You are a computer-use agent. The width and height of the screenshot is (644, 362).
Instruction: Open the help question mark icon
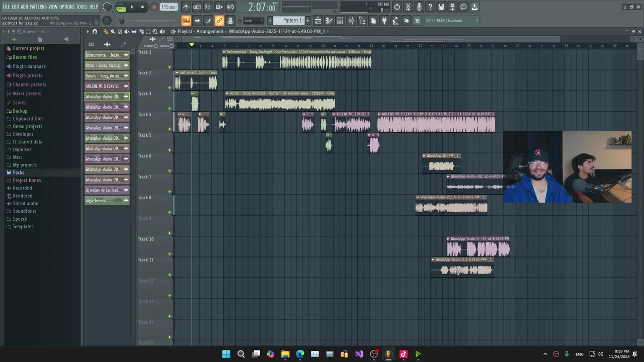pos(430,7)
